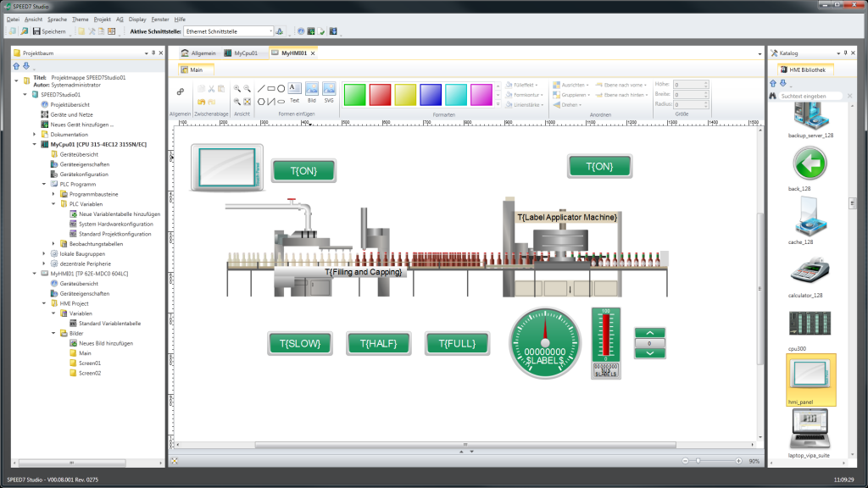Click the Suchtext eingeben search field

811,97
